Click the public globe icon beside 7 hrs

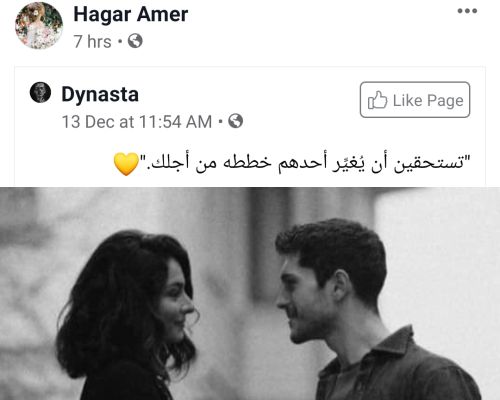[x=135, y=41]
